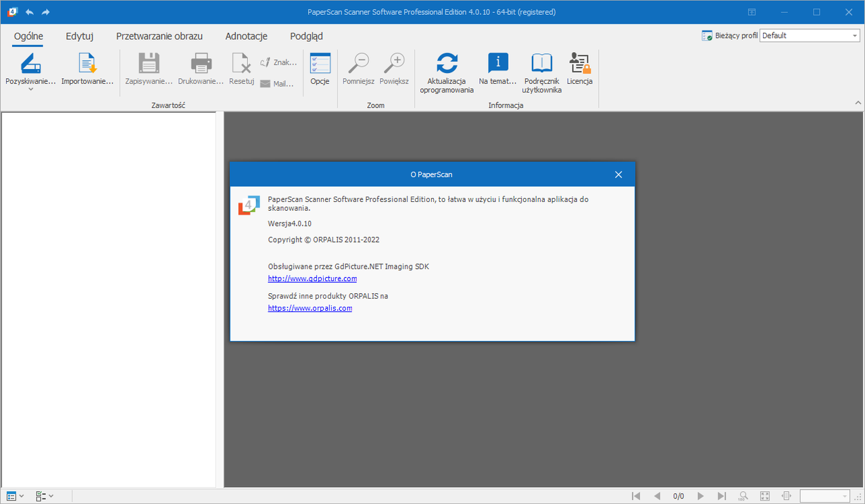Click the Mail... envelope tool
This screenshot has width=865, height=504.
click(278, 84)
